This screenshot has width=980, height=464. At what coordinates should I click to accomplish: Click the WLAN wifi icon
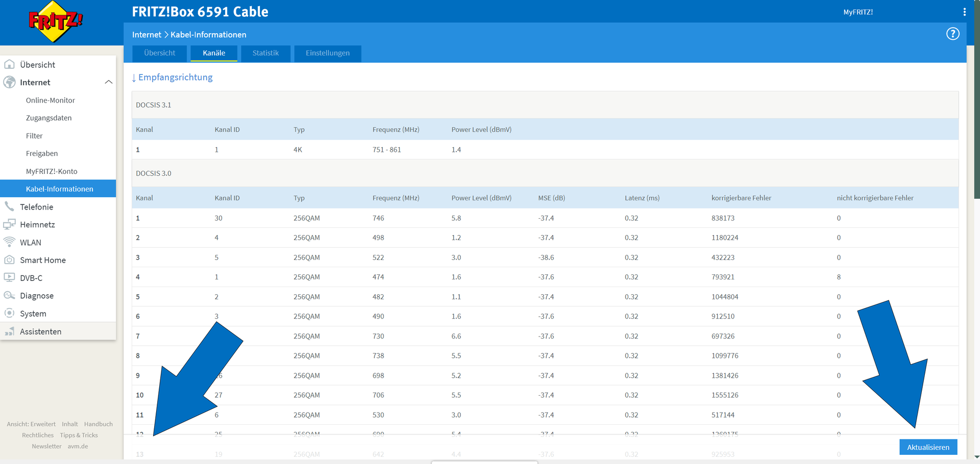coord(9,242)
